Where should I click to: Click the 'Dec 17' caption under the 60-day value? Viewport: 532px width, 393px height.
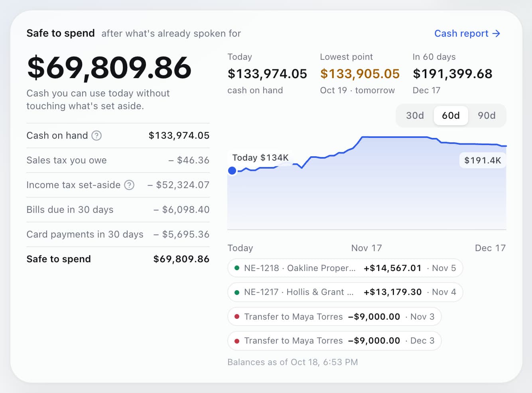pos(426,90)
